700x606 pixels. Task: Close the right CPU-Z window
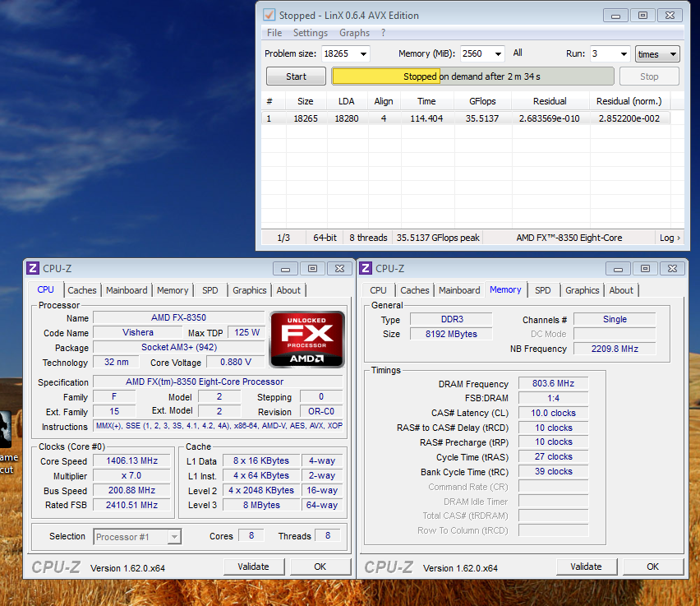tap(672, 269)
